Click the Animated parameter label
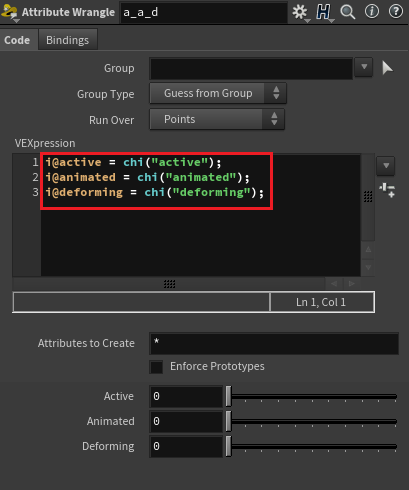This screenshot has width=409, height=490. (x=111, y=421)
